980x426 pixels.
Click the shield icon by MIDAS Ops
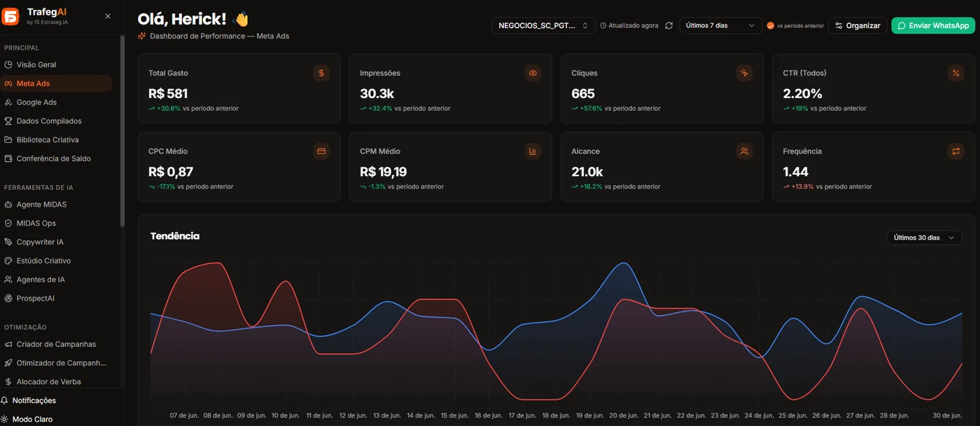8,224
